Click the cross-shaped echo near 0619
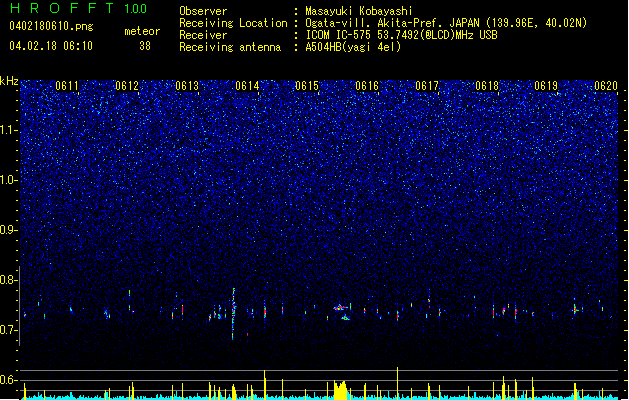 point(575,309)
